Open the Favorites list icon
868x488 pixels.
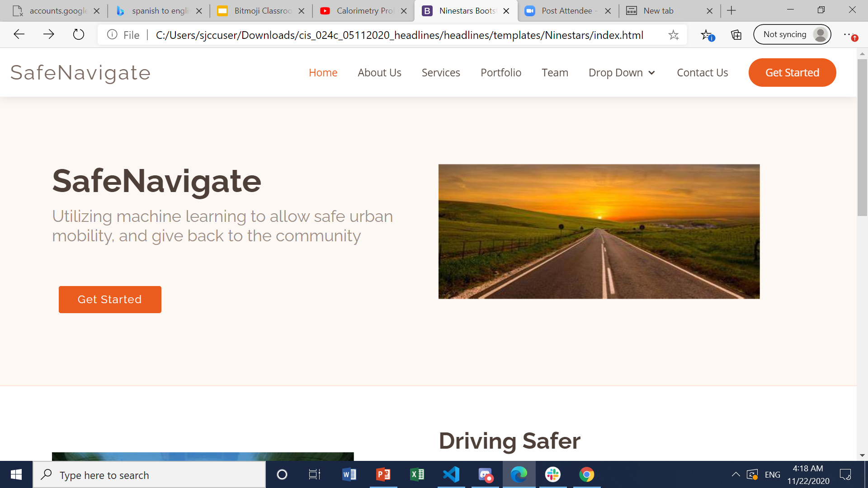click(x=707, y=35)
